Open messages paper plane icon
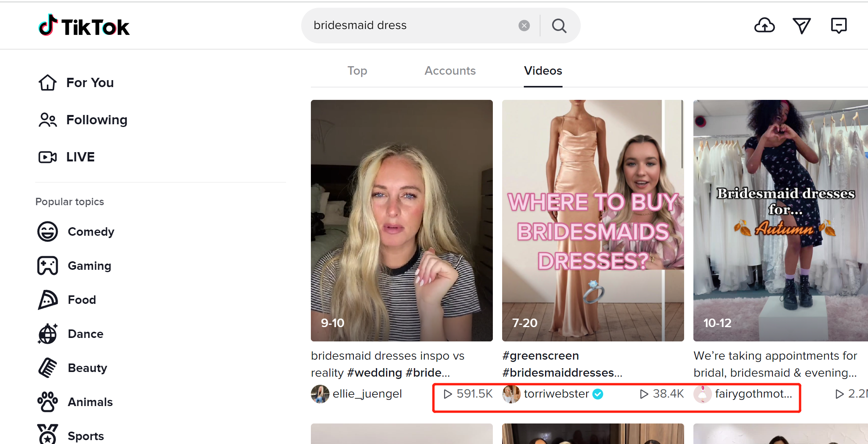868x444 pixels. pyautogui.click(x=801, y=26)
